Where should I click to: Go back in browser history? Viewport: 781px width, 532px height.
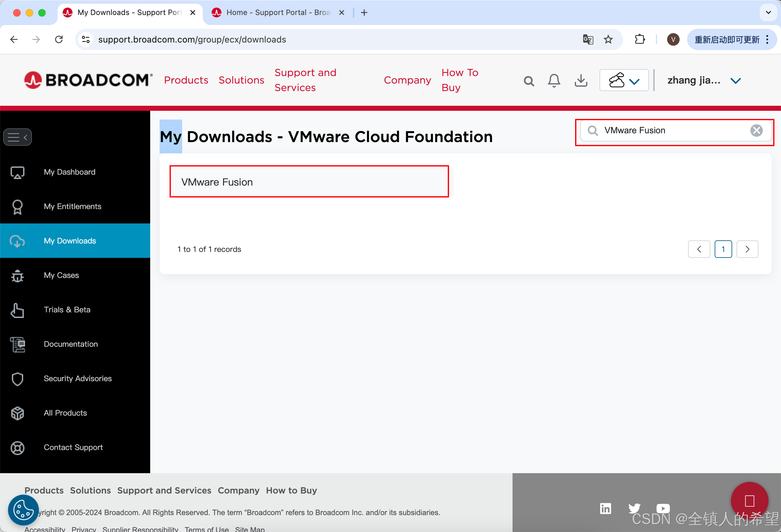14,39
